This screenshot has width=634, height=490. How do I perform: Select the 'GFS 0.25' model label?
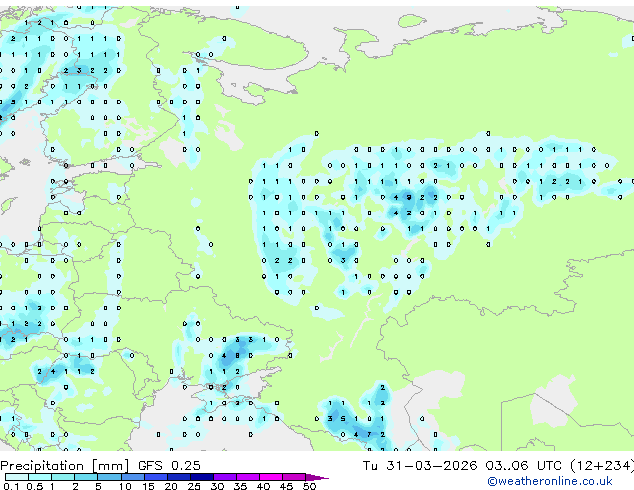(169, 466)
